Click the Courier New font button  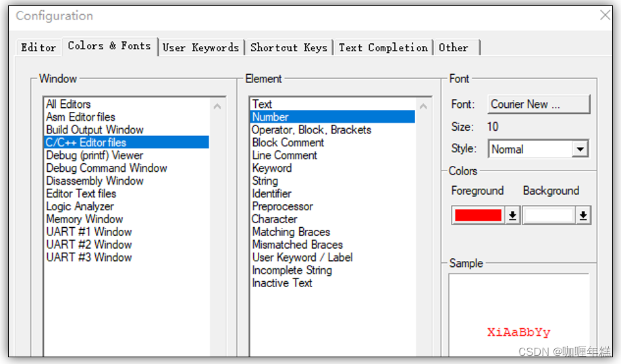click(539, 104)
